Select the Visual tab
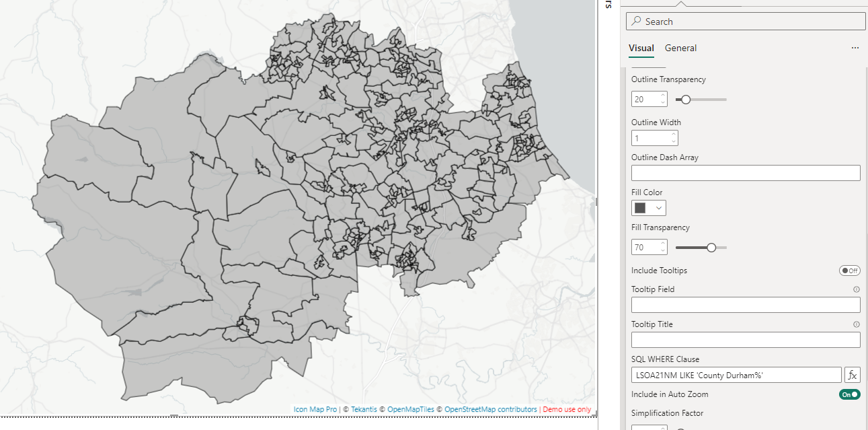The height and width of the screenshot is (430, 868). coord(641,48)
